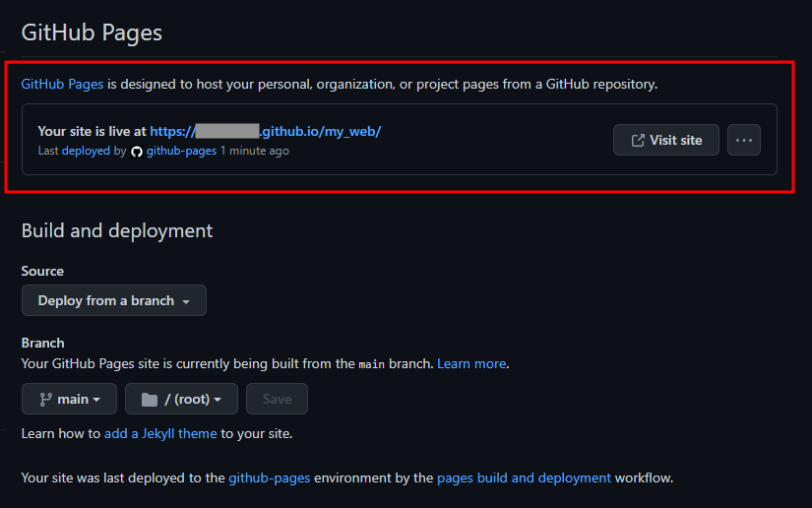
Task: Open the main branch selector dropdown
Action: 70,399
